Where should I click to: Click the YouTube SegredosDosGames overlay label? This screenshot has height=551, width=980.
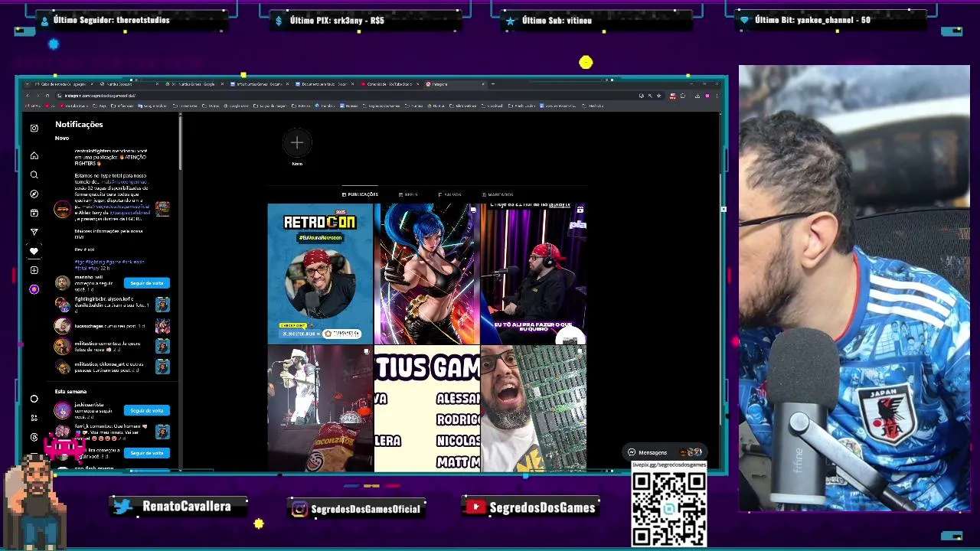click(x=532, y=507)
